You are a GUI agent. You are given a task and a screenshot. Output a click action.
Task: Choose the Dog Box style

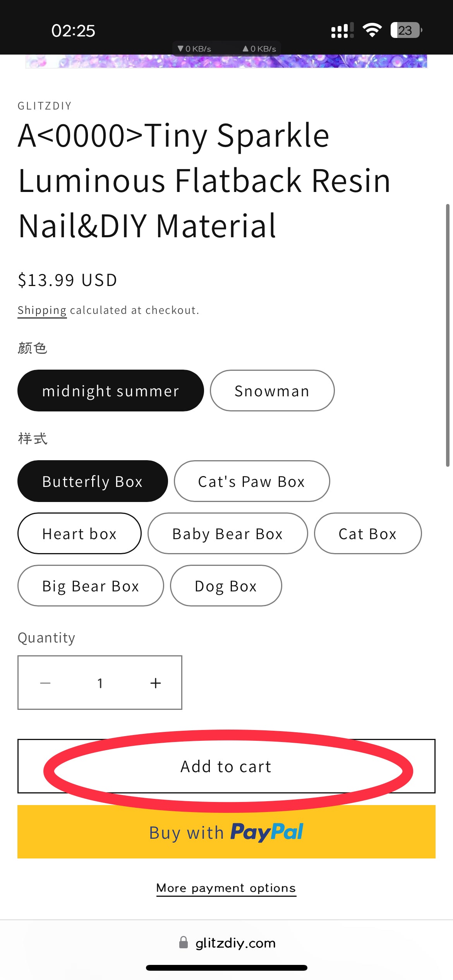pos(226,586)
